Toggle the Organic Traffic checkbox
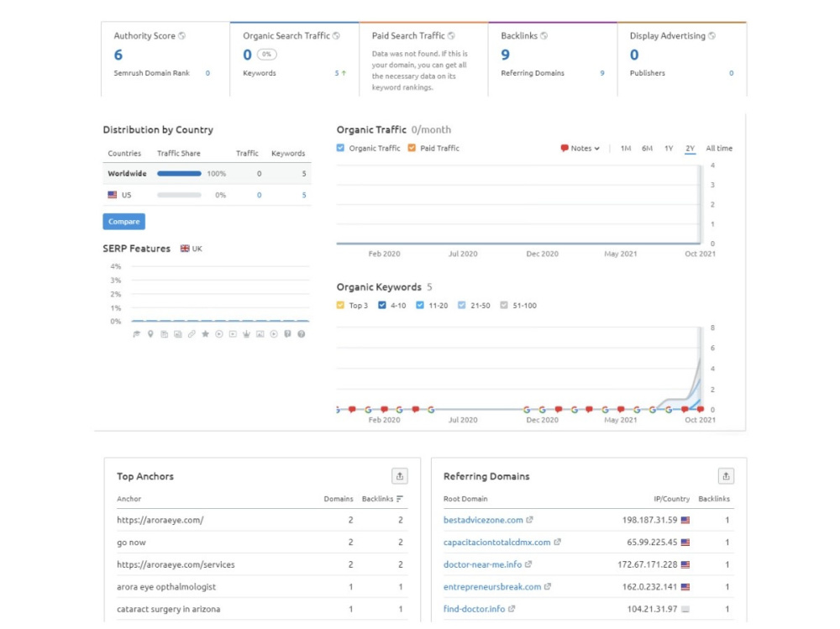This screenshot has height=629, width=840. coord(341,148)
